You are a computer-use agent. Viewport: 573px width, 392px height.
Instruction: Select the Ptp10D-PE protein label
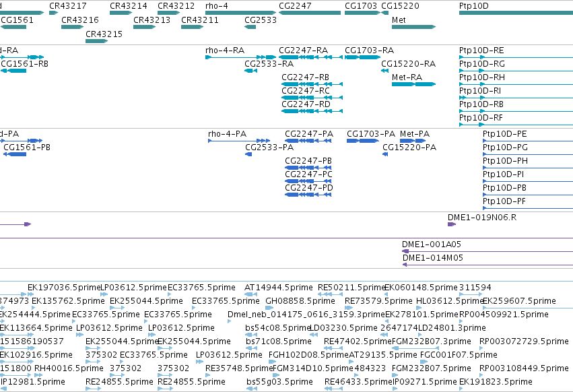(x=505, y=134)
